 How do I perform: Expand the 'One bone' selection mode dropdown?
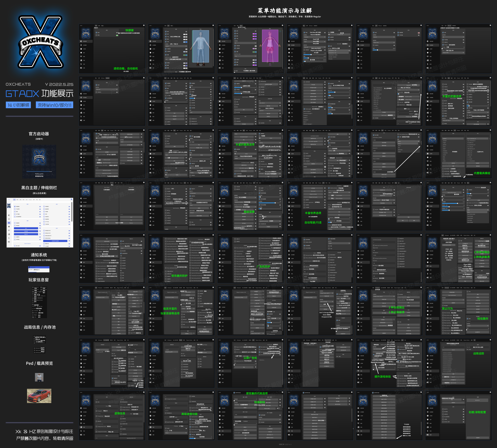315,37
